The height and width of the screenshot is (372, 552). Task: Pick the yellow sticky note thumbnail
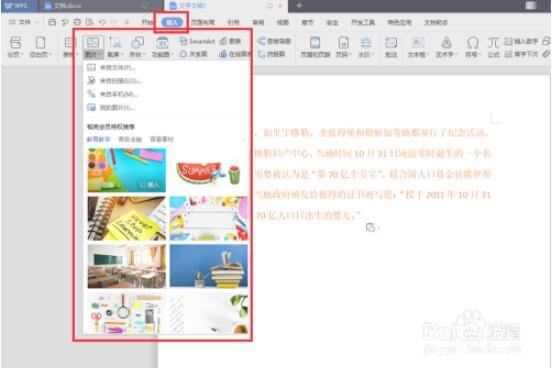tap(127, 218)
